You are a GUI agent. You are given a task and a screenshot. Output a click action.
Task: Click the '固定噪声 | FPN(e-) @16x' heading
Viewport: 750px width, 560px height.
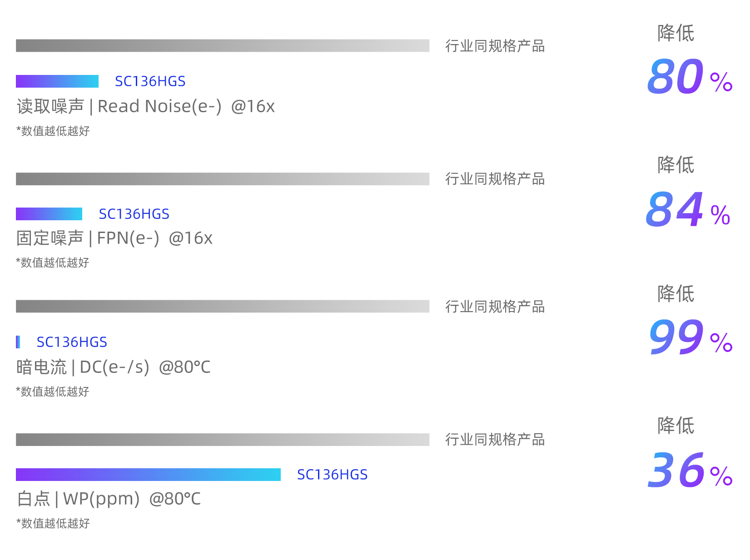click(x=114, y=238)
